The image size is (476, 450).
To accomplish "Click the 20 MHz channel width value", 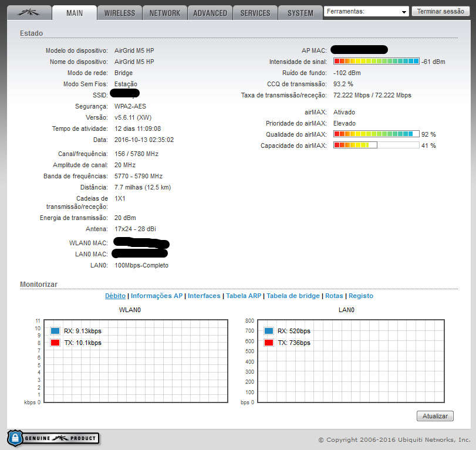I will click(x=125, y=165).
